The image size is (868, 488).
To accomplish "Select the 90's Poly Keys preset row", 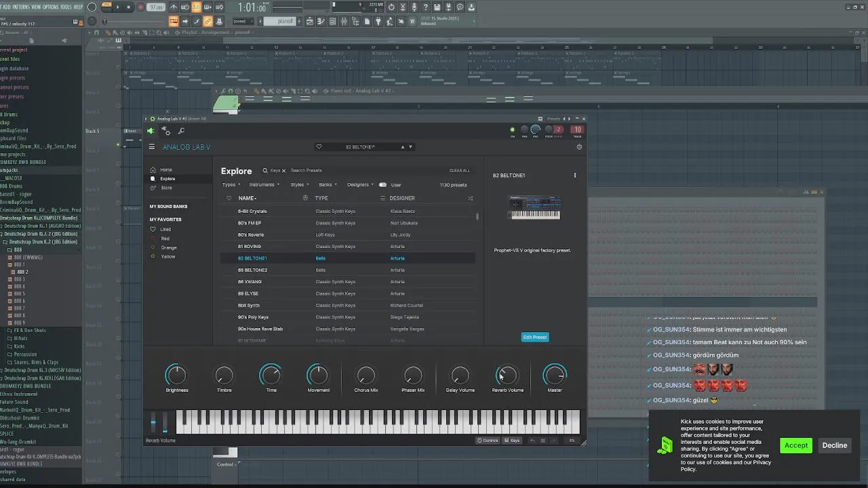I will point(348,317).
